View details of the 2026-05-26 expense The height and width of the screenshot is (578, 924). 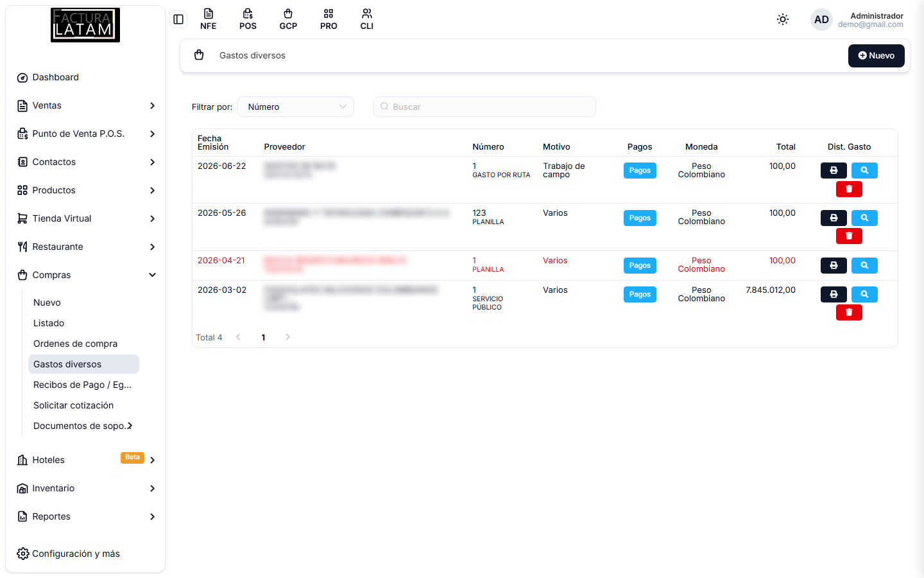864,218
